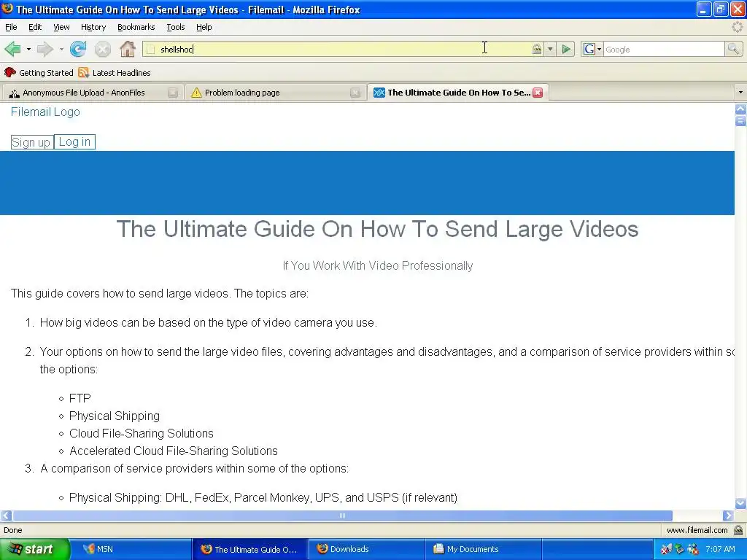Close the Filemail guide tab
747x560 pixels.
(538, 93)
